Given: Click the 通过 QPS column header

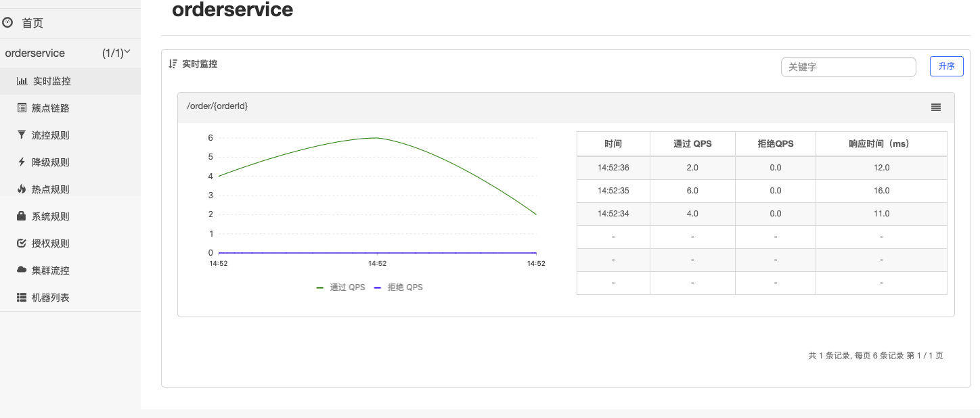Looking at the screenshot, I should click(x=692, y=144).
